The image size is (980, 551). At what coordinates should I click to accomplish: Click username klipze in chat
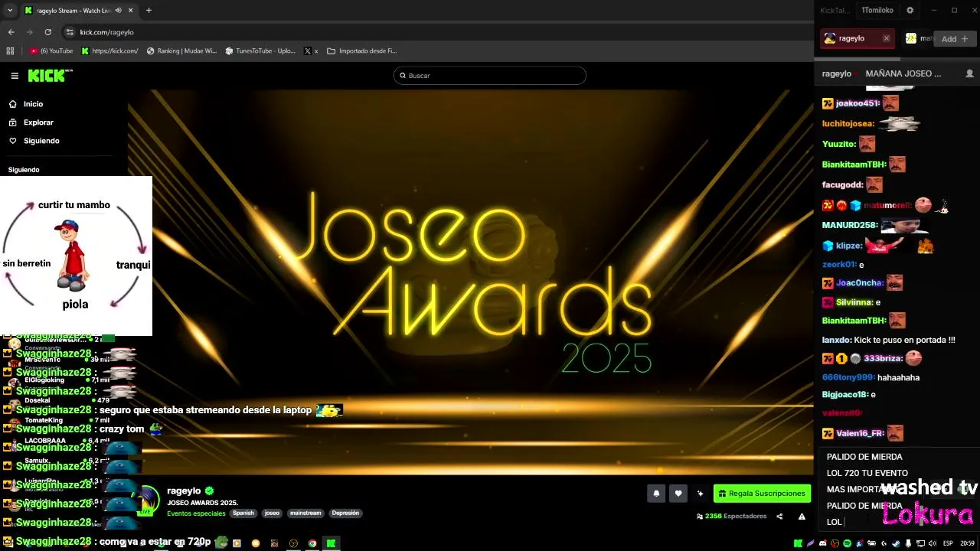(x=848, y=246)
